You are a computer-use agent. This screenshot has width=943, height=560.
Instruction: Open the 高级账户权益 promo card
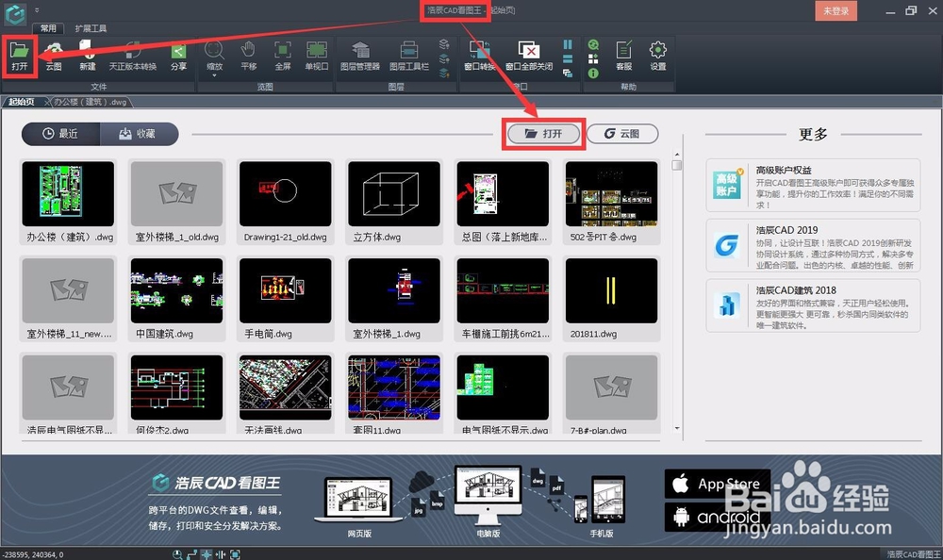pyautogui.click(x=813, y=186)
